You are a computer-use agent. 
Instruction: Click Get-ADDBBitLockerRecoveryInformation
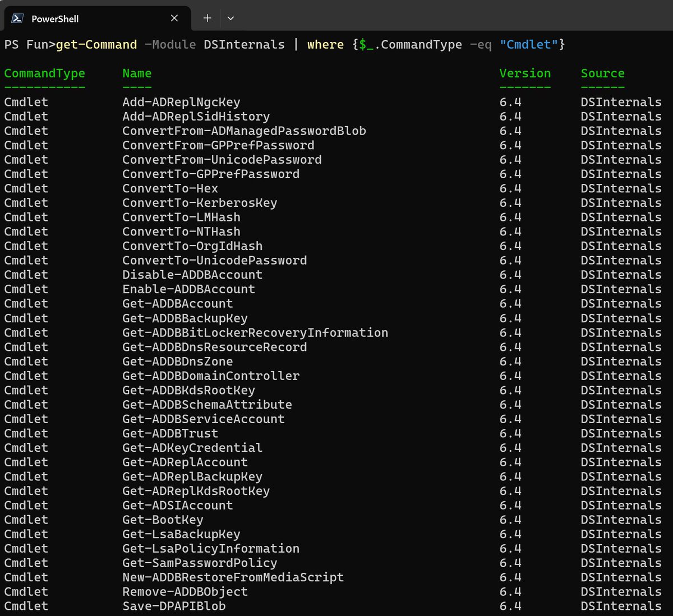pyautogui.click(x=255, y=332)
